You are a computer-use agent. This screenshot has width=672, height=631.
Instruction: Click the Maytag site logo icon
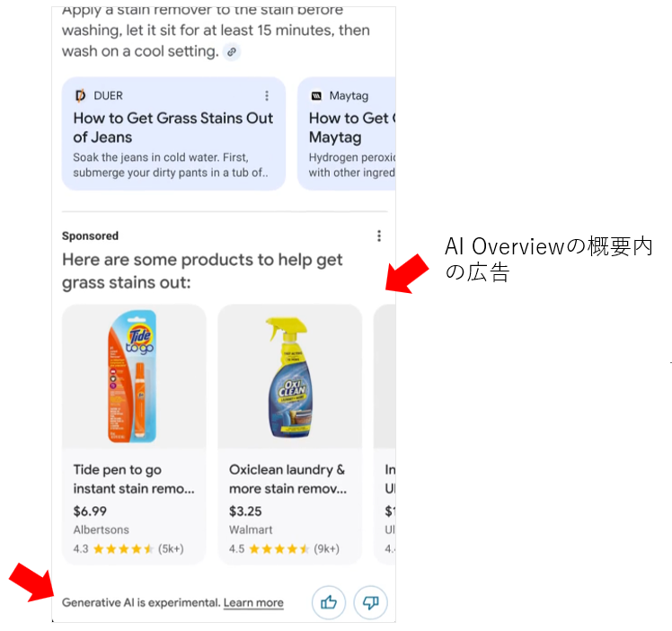point(316,95)
